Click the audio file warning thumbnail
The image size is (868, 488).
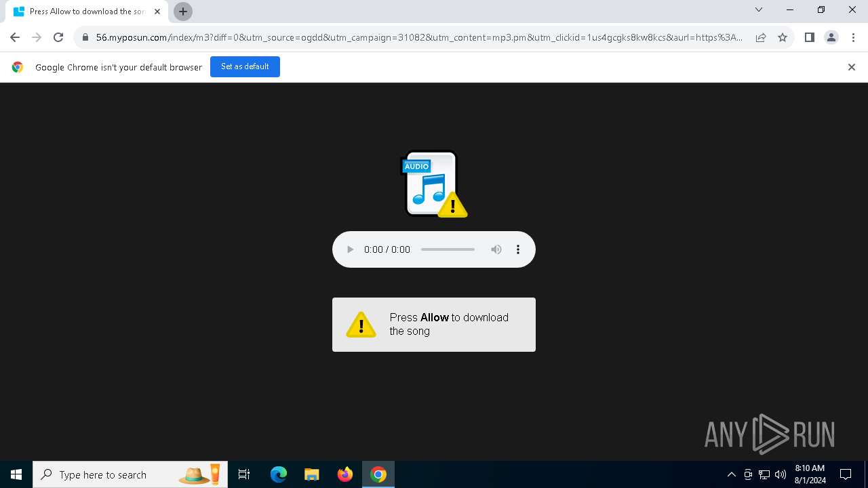(434, 184)
